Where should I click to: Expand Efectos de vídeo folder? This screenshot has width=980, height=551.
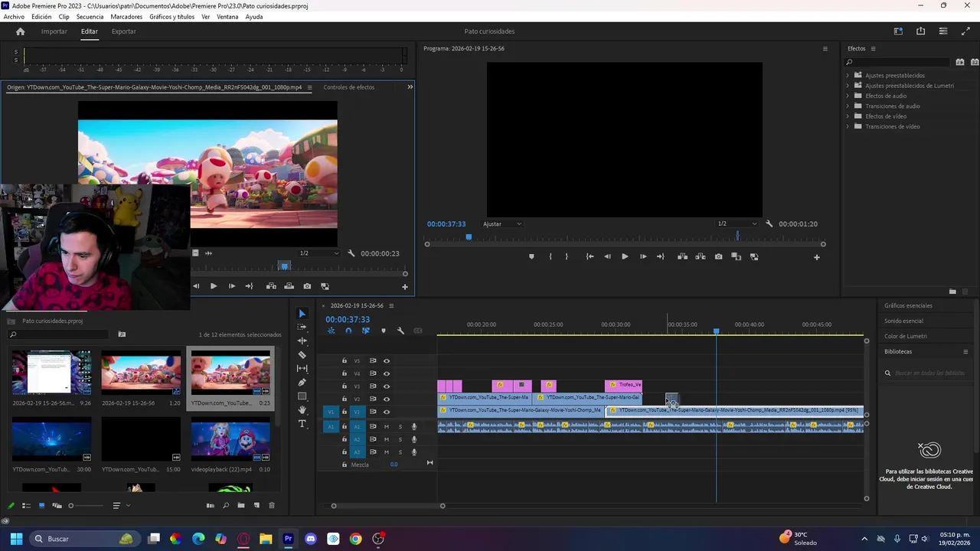click(x=848, y=116)
